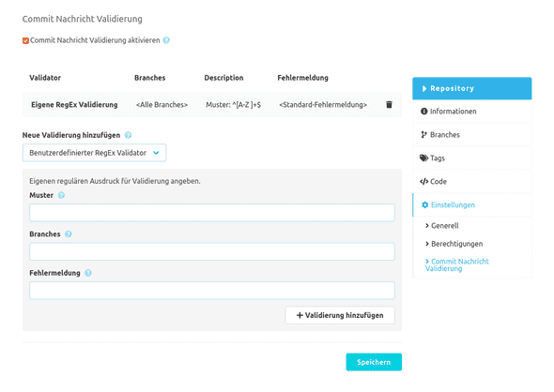Focus the Branches input field
This screenshot has height=392, width=554.
click(212, 251)
